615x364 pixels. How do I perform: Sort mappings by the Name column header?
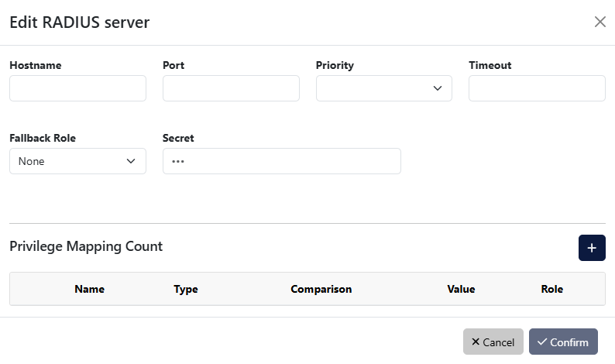click(x=89, y=289)
